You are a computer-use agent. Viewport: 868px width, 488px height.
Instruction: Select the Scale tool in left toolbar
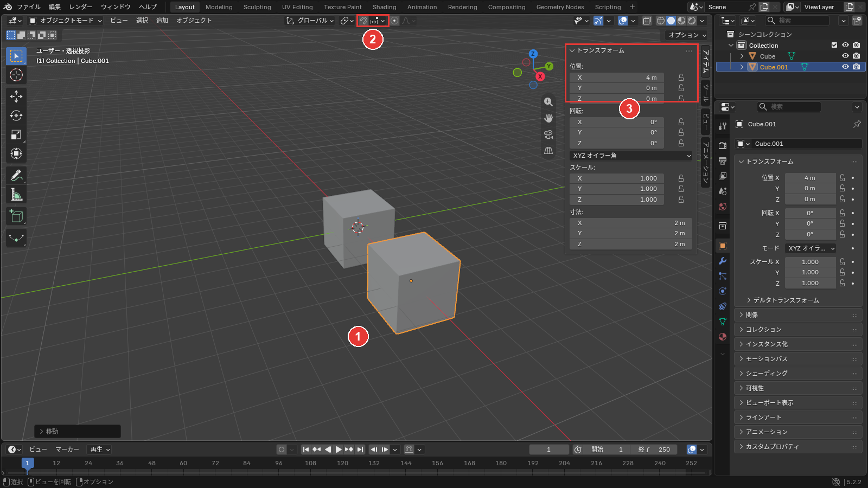pyautogui.click(x=16, y=134)
